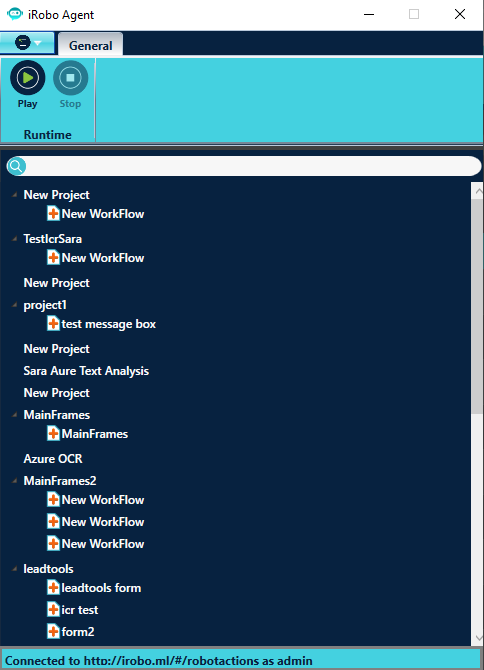Screen dimensions: 484x670
Task: Focus the workflow search input field
Action: (x=252, y=166)
